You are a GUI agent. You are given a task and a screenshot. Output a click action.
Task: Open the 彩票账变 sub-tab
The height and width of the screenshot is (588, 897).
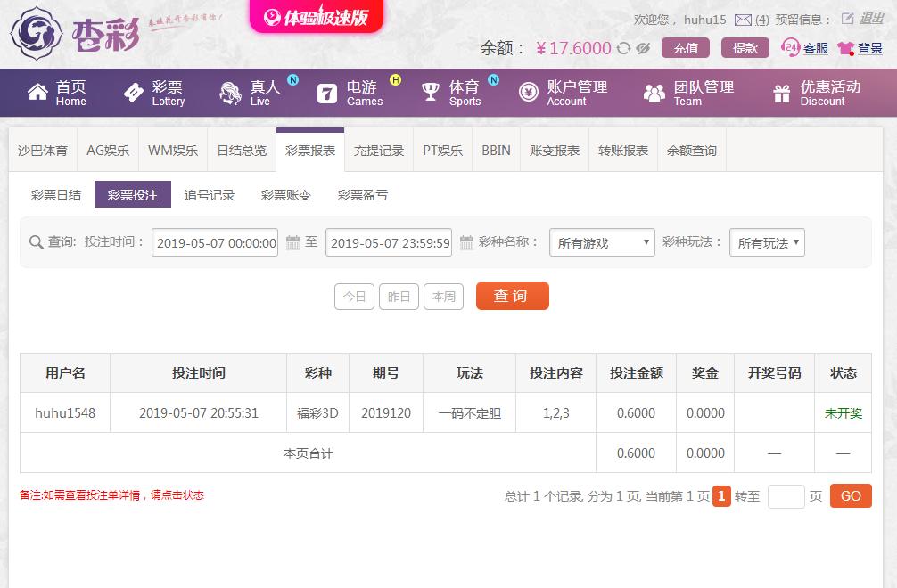pos(286,195)
